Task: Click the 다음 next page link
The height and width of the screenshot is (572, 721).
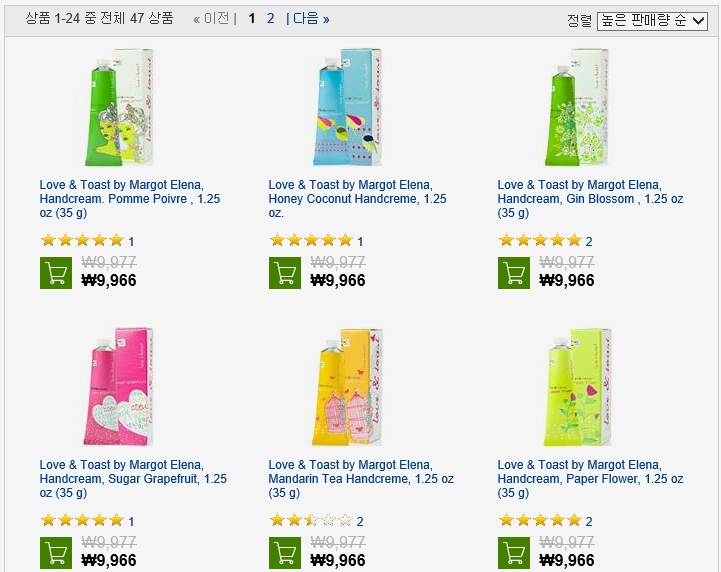Action: click(x=308, y=19)
